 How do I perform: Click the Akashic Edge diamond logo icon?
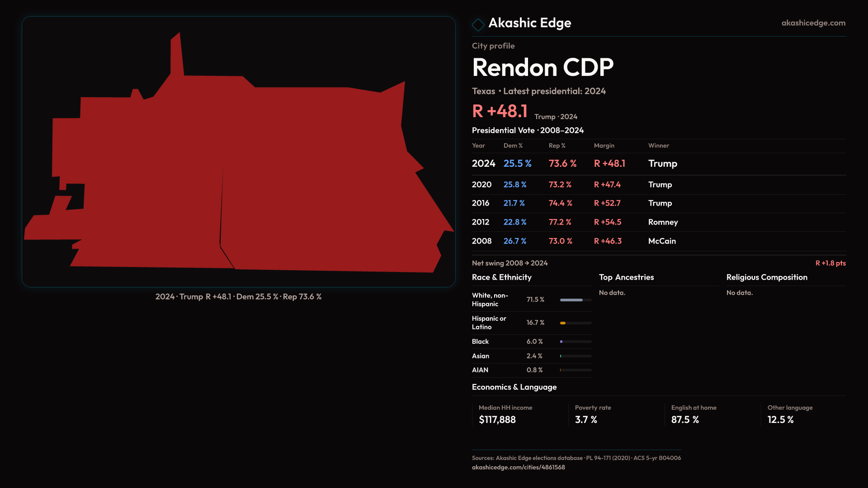point(478,24)
